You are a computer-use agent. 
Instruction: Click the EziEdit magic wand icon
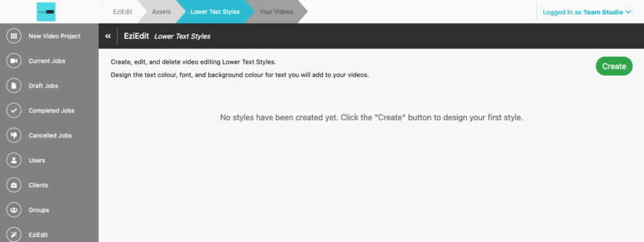[x=14, y=235]
